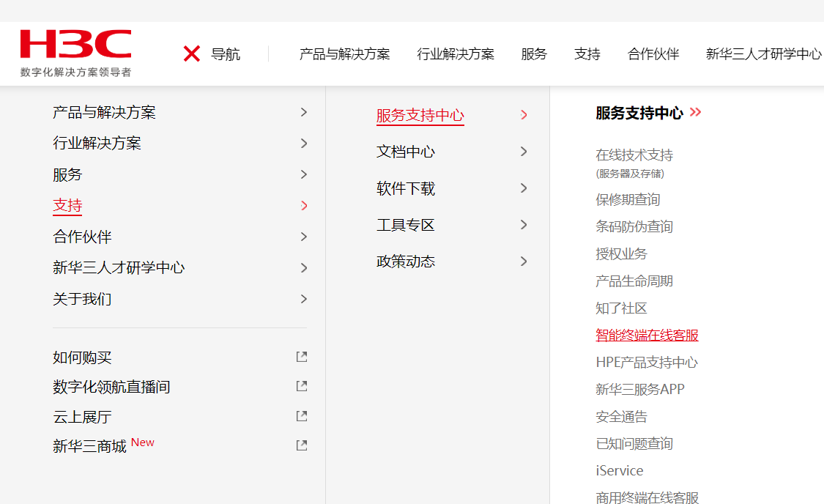Open 新华三服务APP link
824x504 pixels.
click(640, 390)
